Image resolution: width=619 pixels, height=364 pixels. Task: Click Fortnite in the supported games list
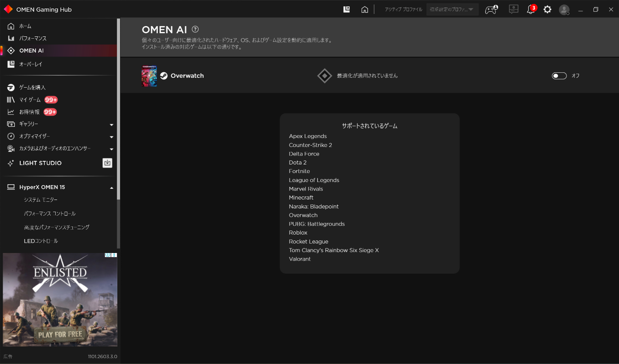(299, 171)
